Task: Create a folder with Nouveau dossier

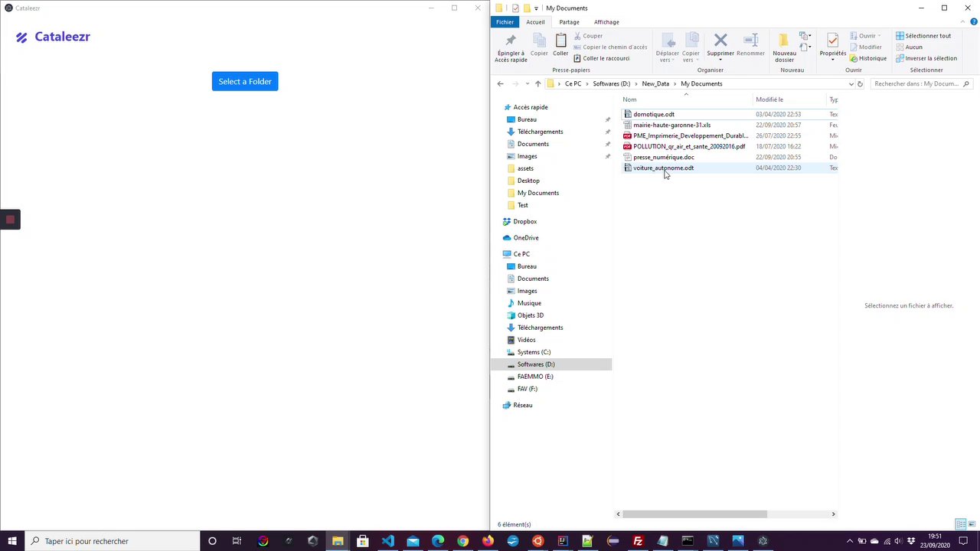Action: pos(784,47)
